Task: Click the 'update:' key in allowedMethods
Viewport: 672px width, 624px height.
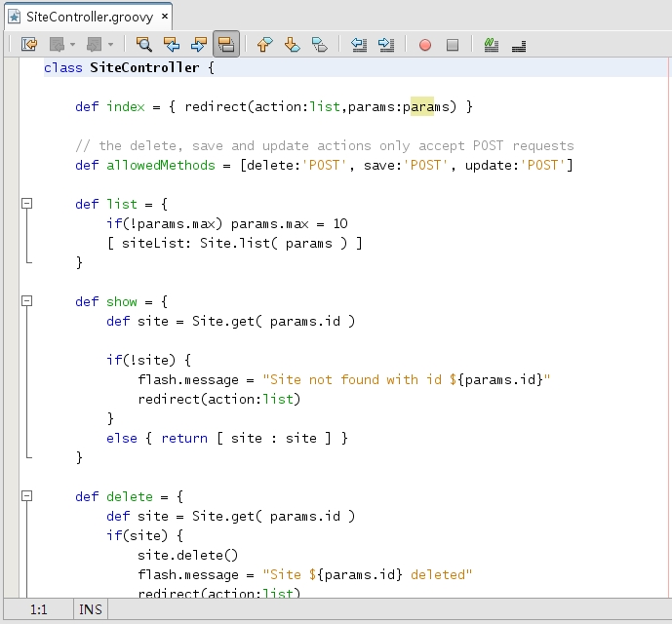Action: point(493,166)
